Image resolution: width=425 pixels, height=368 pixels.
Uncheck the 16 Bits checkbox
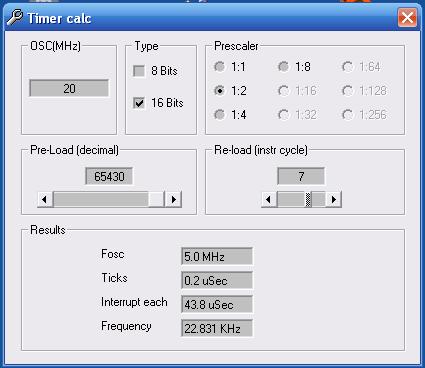pyautogui.click(x=139, y=103)
